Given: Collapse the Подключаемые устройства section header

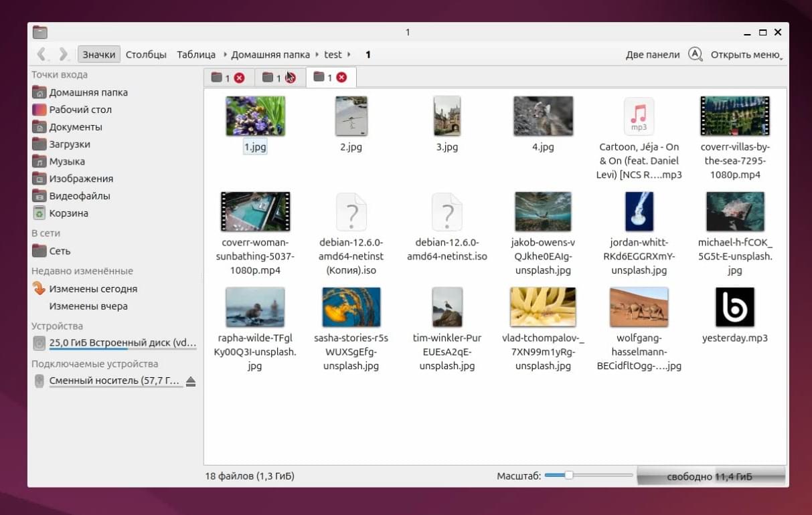Looking at the screenshot, I should [94, 364].
